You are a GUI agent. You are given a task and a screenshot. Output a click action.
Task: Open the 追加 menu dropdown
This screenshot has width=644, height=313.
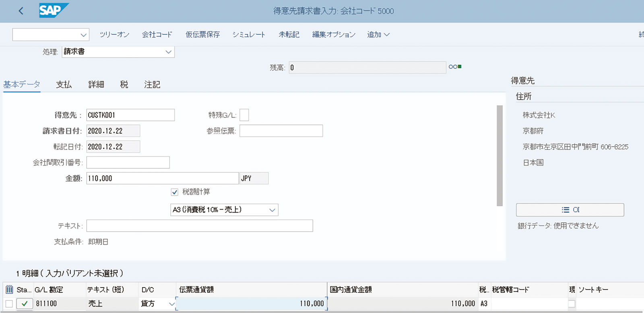click(378, 35)
